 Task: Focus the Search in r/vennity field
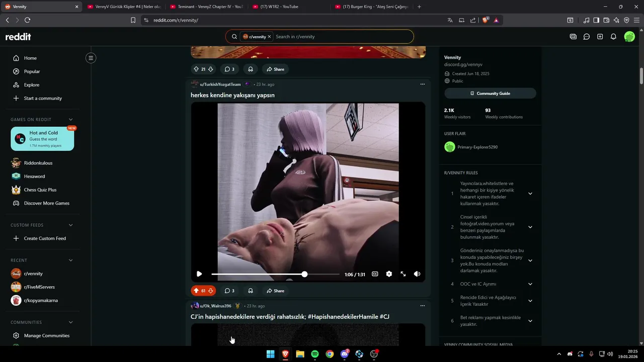[x=342, y=37]
